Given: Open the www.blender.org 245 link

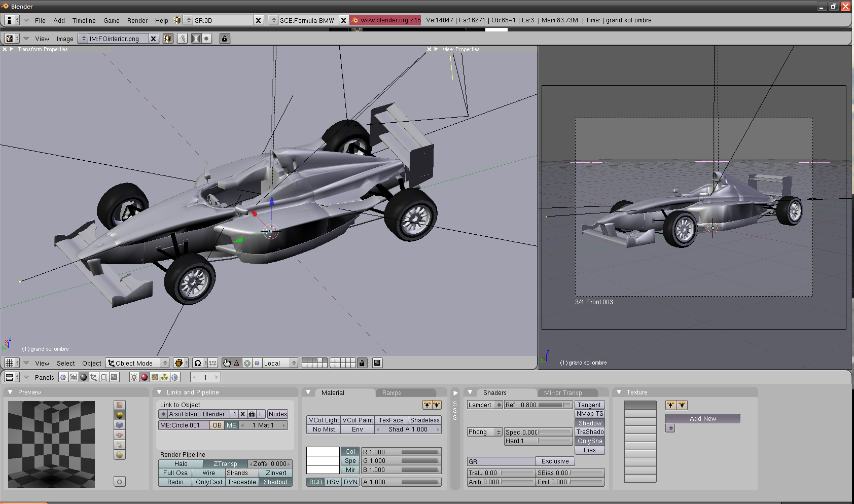Looking at the screenshot, I should click(x=385, y=20).
